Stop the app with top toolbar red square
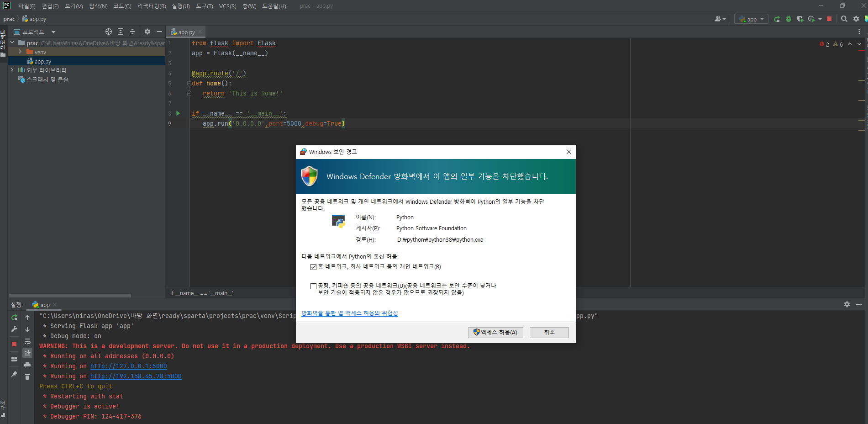The image size is (868, 424). (829, 19)
